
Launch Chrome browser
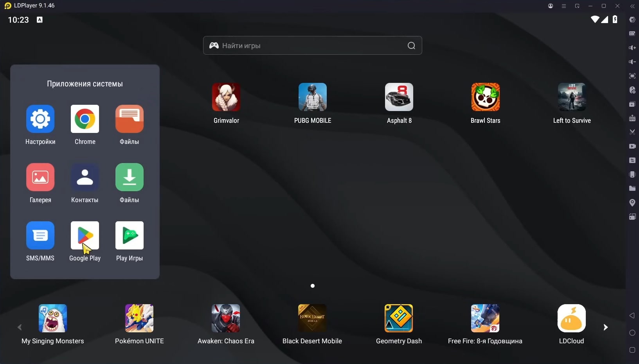pyautogui.click(x=85, y=119)
